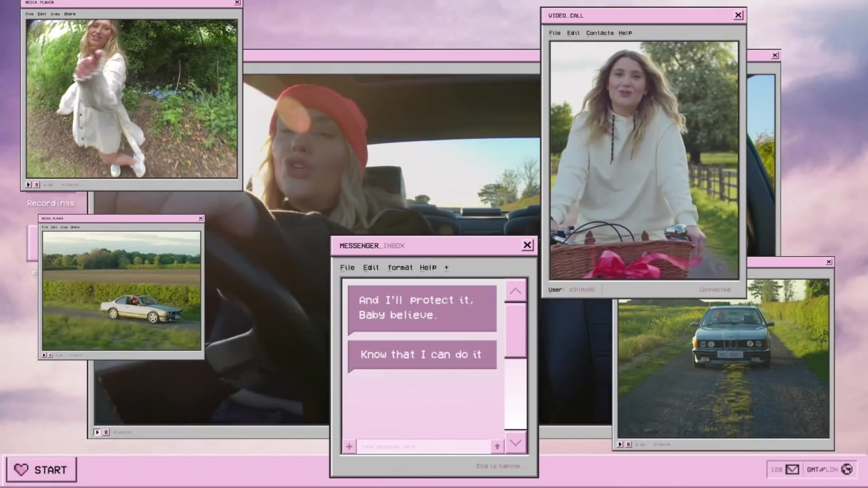The image size is (868, 488).
Task: Click the START button in the taskbar
Action: point(41,469)
